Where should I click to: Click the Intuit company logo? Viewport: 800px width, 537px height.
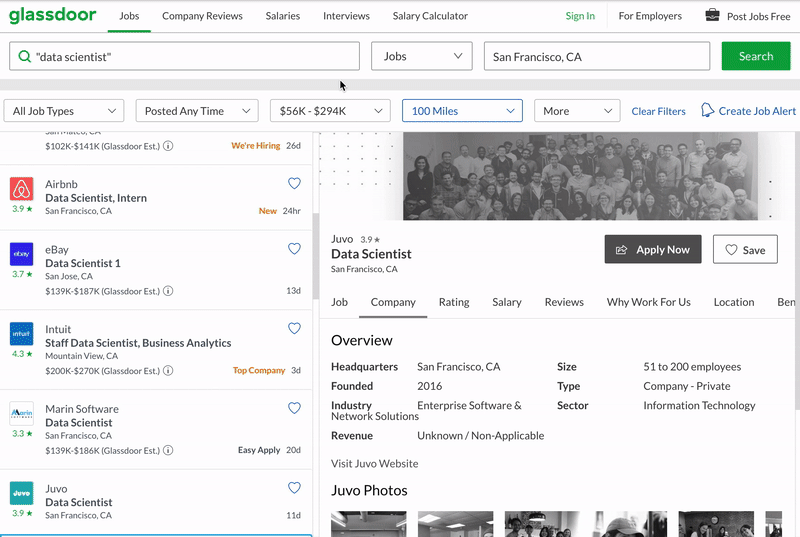[21, 334]
